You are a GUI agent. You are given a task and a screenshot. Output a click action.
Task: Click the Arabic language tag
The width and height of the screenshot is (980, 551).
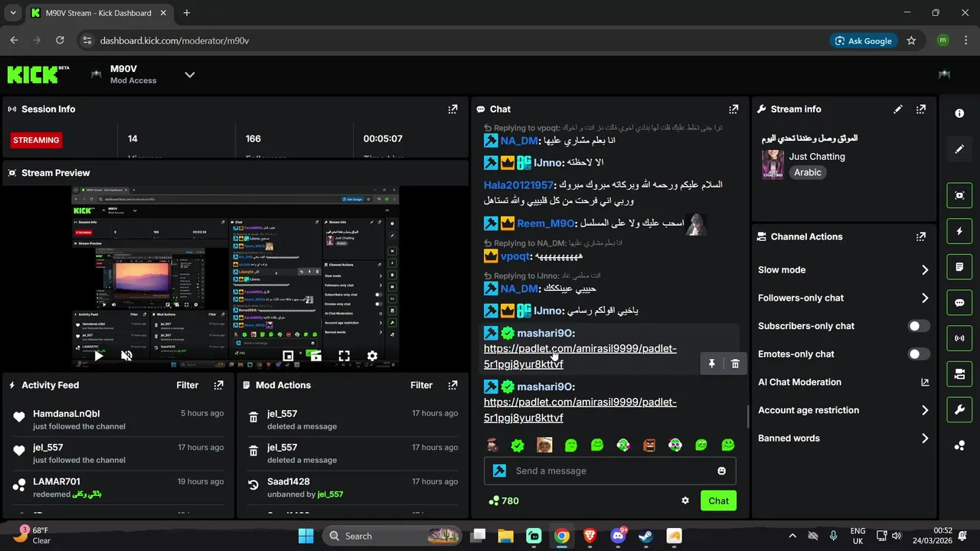click(808, 172)
